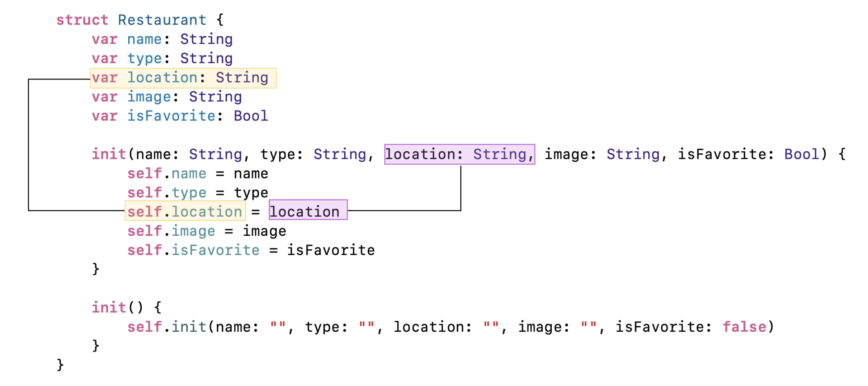Select the purple-highlighted 'location: String,' parameter

(459, 154)
